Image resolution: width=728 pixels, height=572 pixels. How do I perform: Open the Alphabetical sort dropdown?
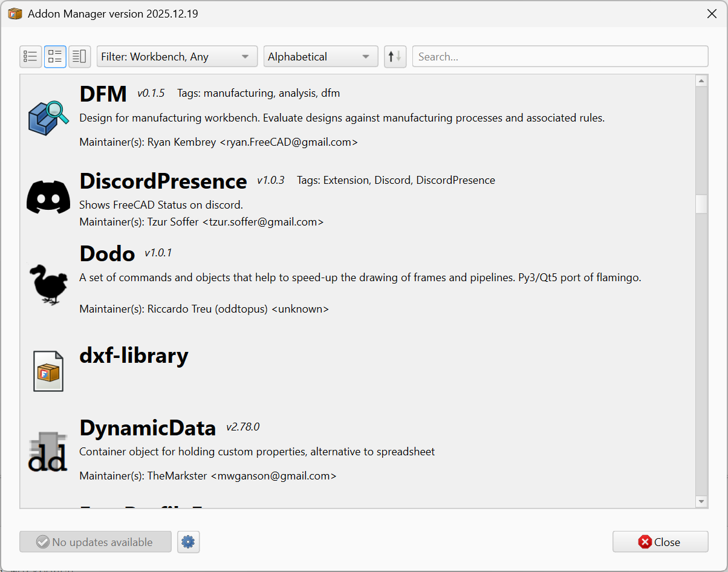click(x=320, y=57)
